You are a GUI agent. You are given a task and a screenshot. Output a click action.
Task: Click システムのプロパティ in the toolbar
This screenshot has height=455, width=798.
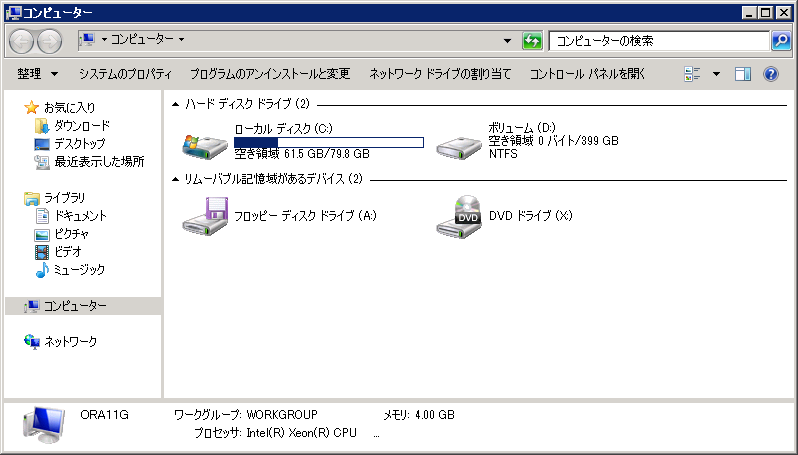[x=125, y=74]
